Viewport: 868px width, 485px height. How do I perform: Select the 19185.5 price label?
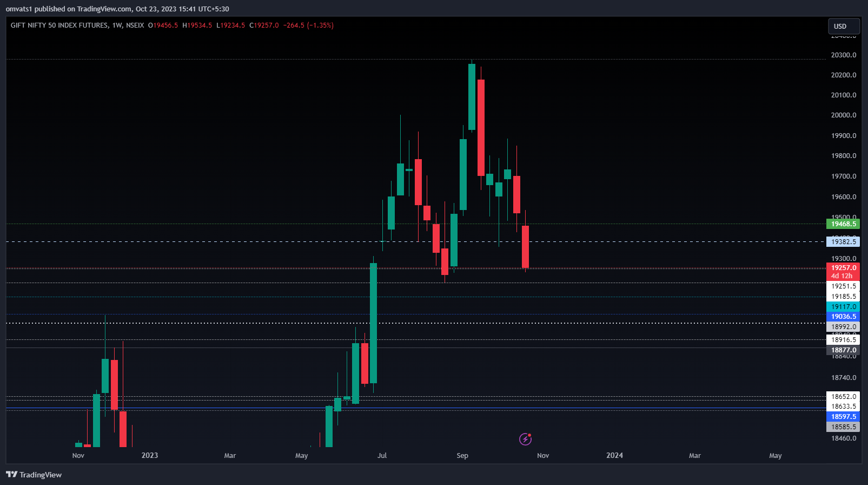coord(843,297)
